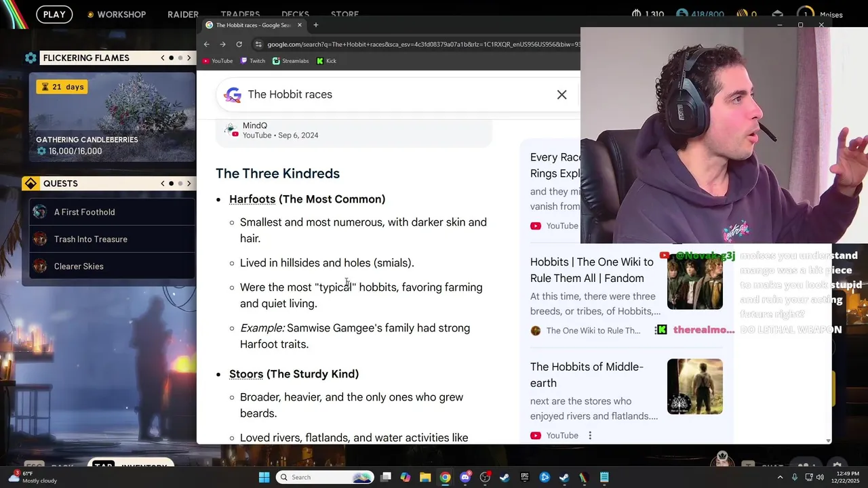Click the Flickering Flames gear icon

31,58
